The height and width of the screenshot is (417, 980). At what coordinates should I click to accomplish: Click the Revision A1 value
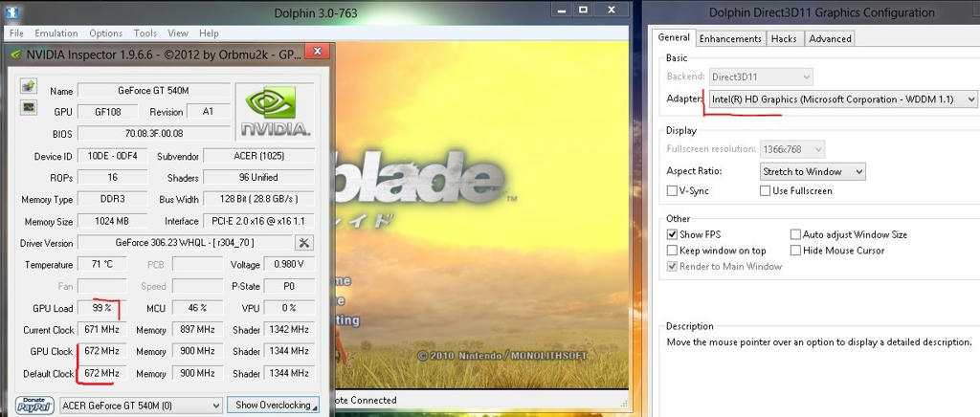pyautogui.click(x=208, y=112)
